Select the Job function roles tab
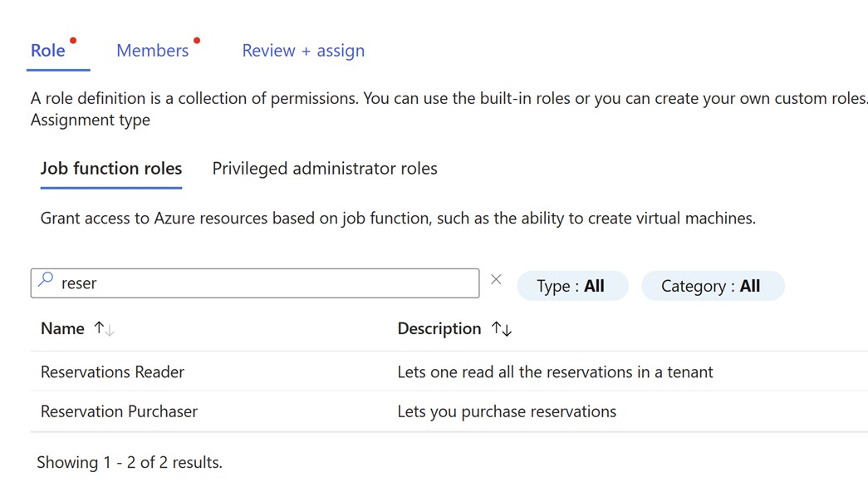This screenshot has width=868, height=497. tap(111, 169)
